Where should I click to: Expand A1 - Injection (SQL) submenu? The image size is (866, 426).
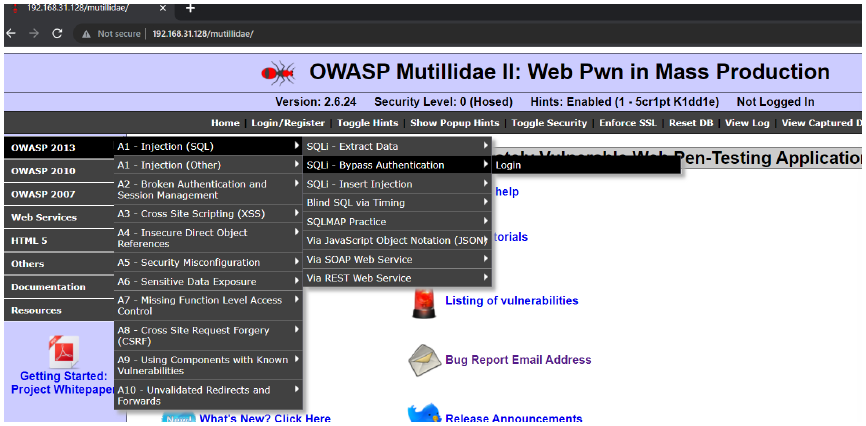pyautogui.click(x=208, y=146)
